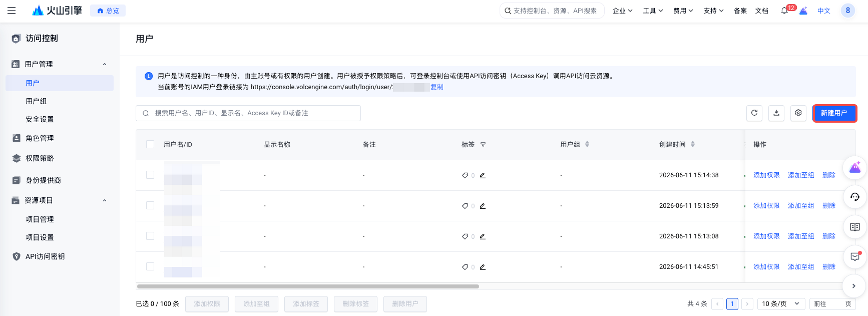Open the hamburger menu at top left
Screen dimensions: 868x316
pyautogui.click(x=12, y=11)
